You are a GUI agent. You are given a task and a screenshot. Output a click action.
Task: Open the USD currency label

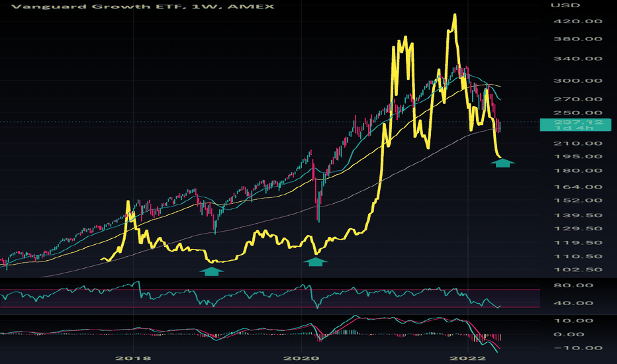point(565,5)
